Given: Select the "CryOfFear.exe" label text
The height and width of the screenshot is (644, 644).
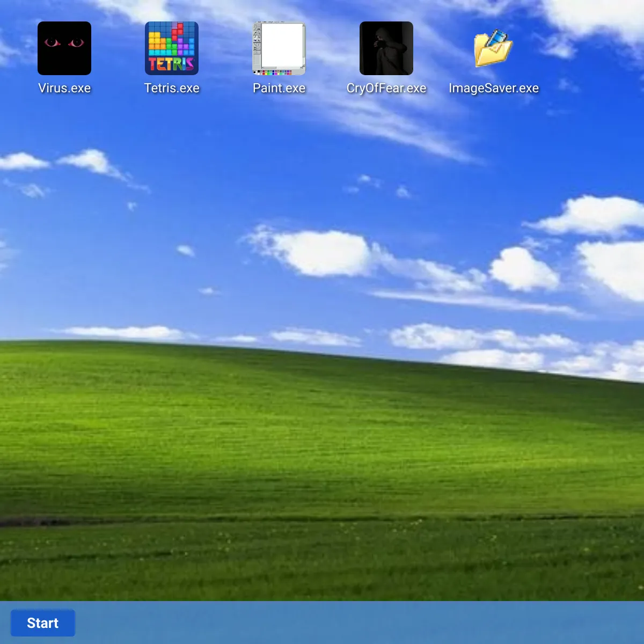Looking at the screenshot, I should pyautogui.click(x=386, y=88).
